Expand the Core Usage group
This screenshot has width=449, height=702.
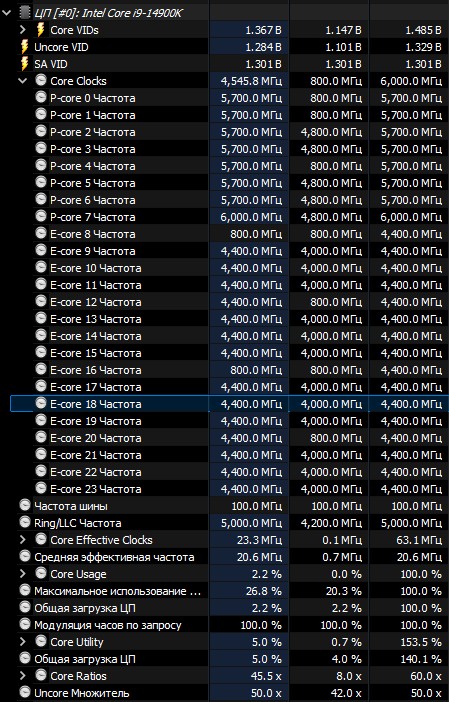pos(23,574)
